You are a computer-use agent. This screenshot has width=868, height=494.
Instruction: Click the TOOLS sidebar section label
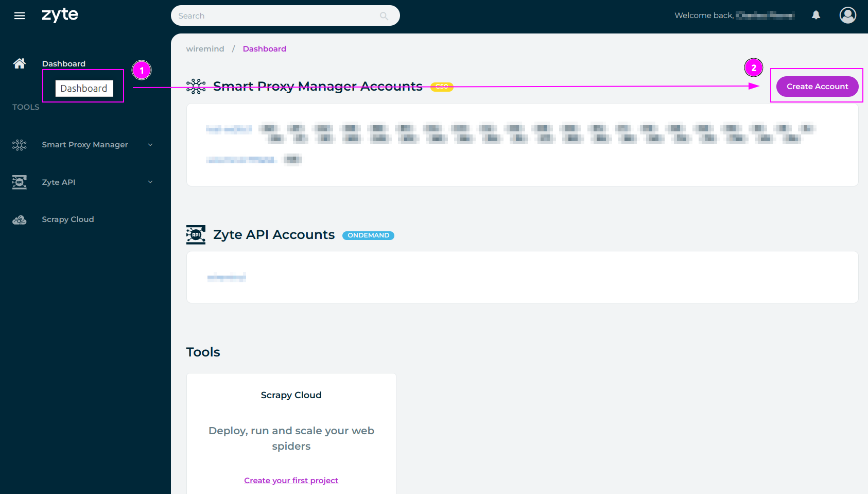[26, 107]
